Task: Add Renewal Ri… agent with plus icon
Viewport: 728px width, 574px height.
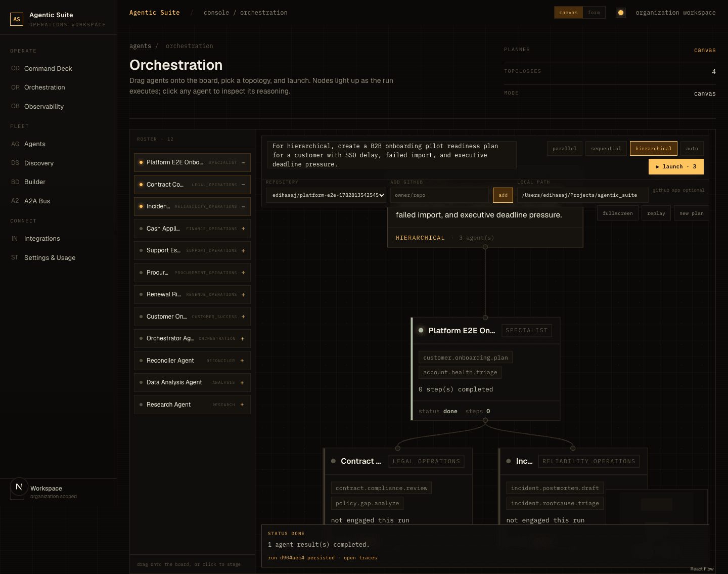Action: pos(243,294)
